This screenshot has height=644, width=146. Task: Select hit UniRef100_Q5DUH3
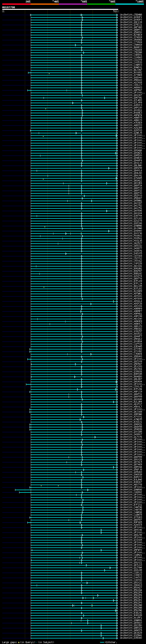tap(131, 357)
